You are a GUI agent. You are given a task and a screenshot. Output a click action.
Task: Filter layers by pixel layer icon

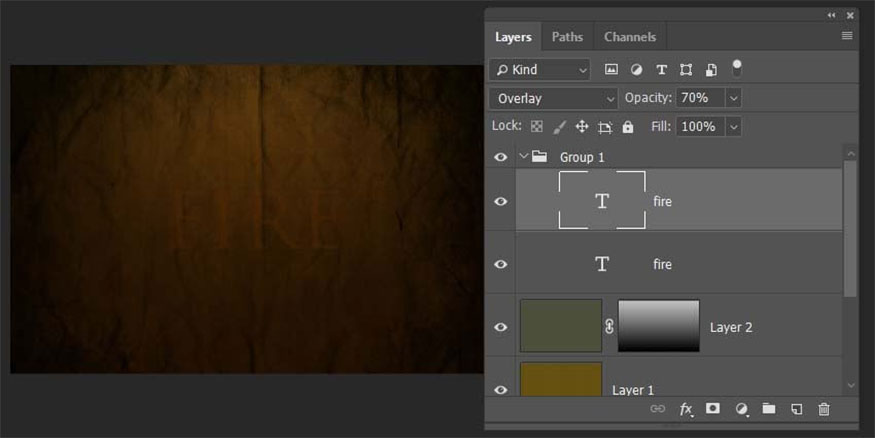tap(611, 70)
